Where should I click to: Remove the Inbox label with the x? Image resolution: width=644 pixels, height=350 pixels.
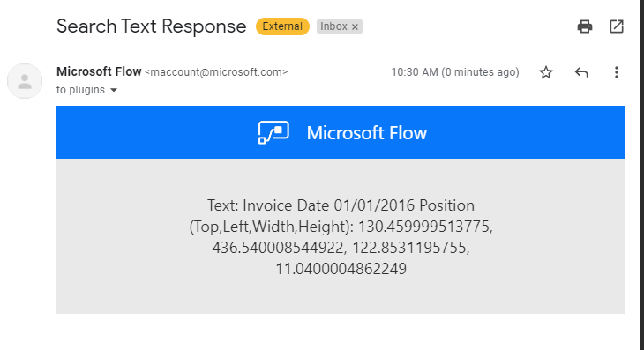[x=355, y=27]
